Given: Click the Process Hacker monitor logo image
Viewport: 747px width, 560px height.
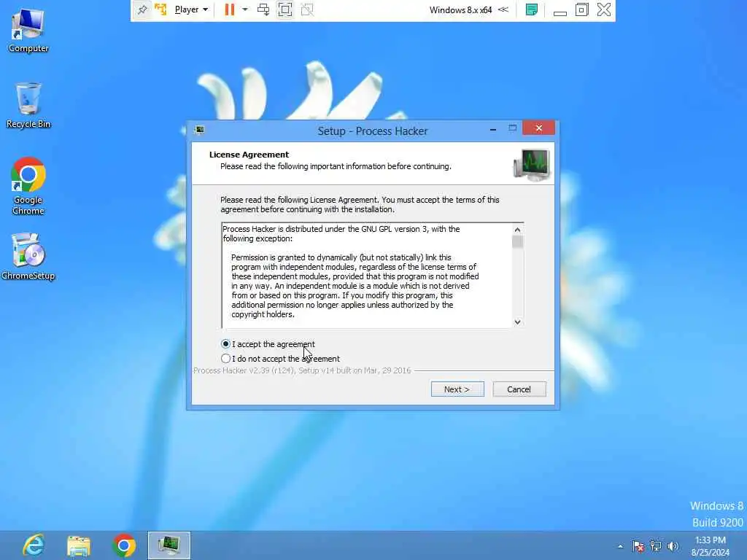Looking at the screenshot, I should tap(532, 164).
